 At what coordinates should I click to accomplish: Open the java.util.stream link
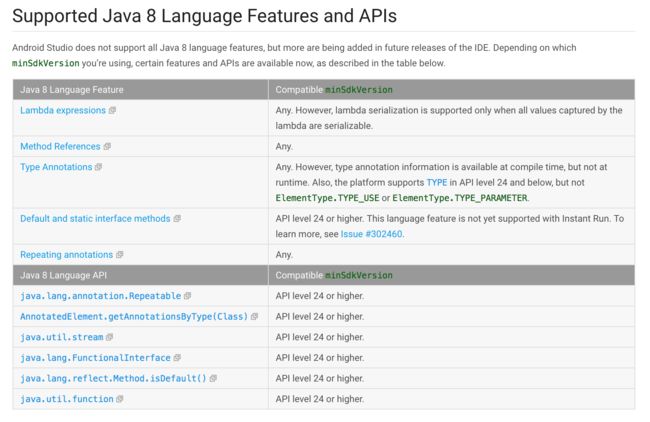click(62, 337)
